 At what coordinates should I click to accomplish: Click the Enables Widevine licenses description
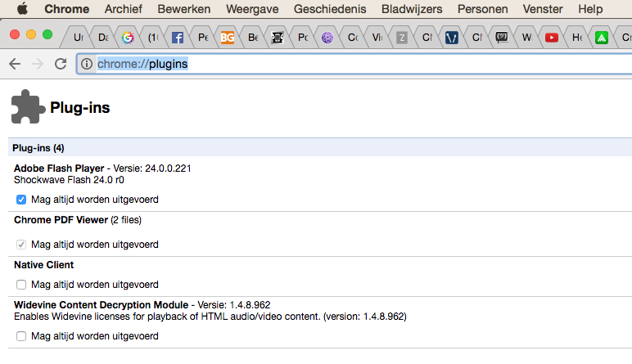pyautogui.click(x=210, y=317)
